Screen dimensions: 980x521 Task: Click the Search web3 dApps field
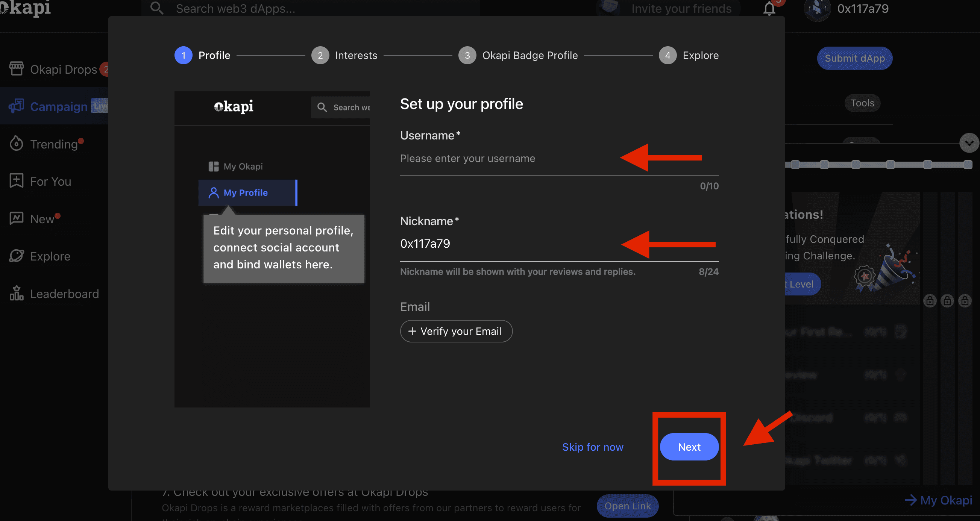point(311,8)
